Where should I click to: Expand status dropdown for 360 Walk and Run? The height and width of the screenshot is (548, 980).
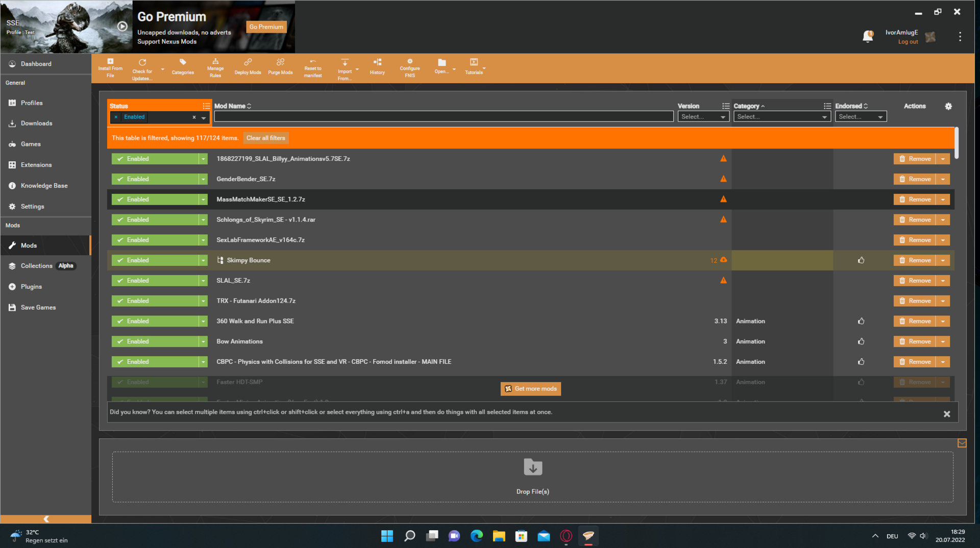(x=203, y=321)
